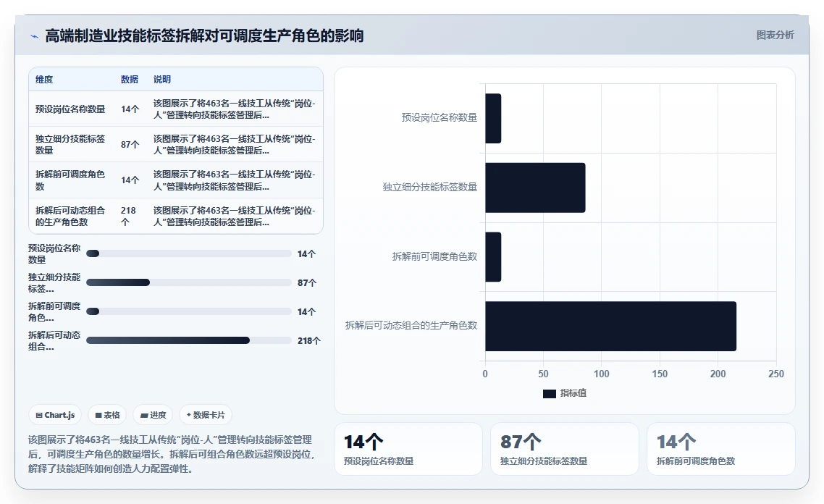824x504 pixels.
Task: Click the 100 tick on chart axis
Action: (602, 374)
